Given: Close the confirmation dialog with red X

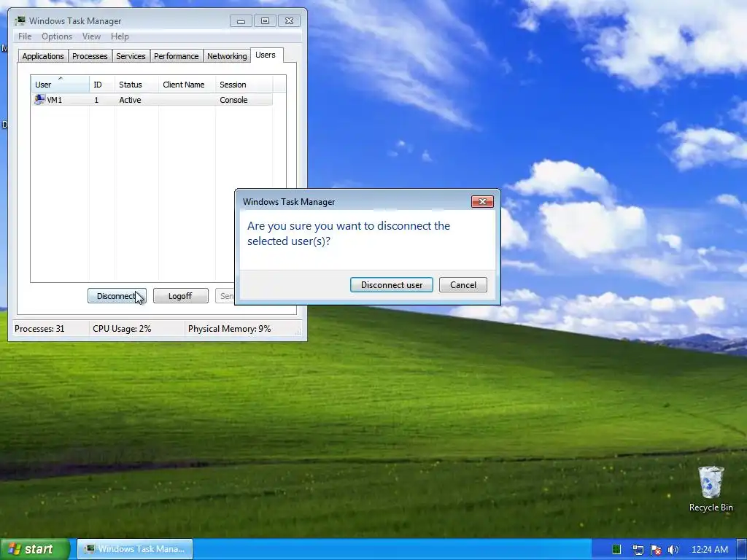Looking at the screenshot, I should (482, 201).
